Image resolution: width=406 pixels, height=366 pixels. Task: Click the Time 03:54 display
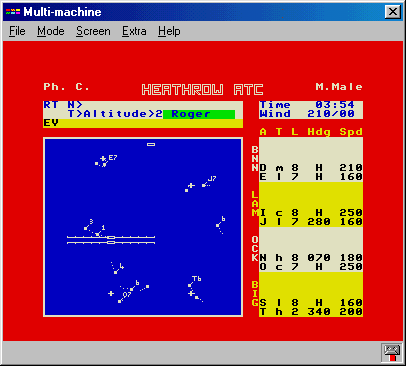[x=311, y=105]
